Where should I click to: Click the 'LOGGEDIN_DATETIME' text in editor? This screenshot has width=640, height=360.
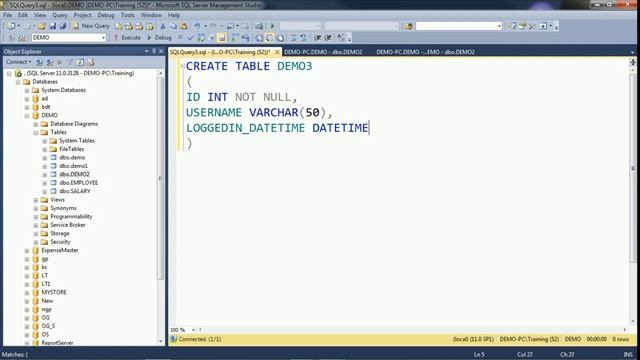(x=245, y=128)
